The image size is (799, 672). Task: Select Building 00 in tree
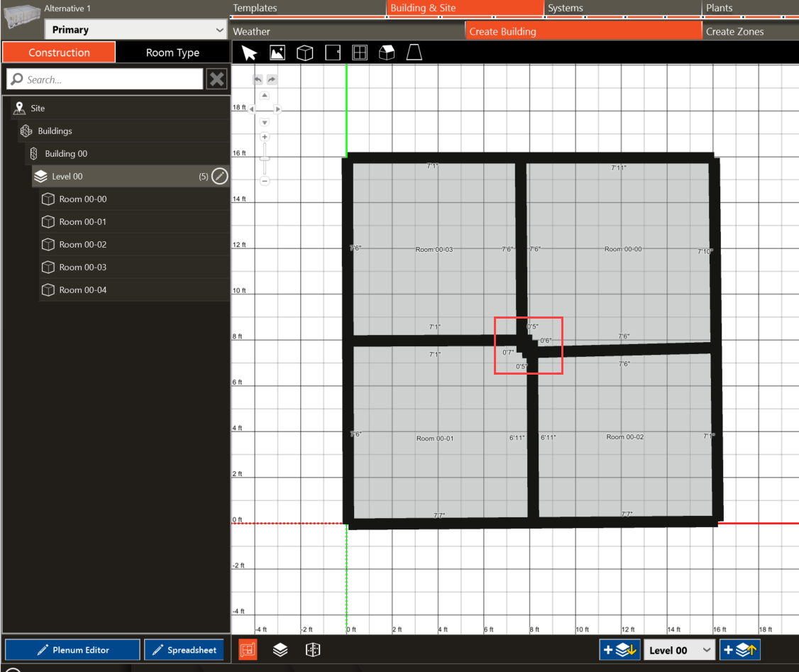tap(128, 153)
